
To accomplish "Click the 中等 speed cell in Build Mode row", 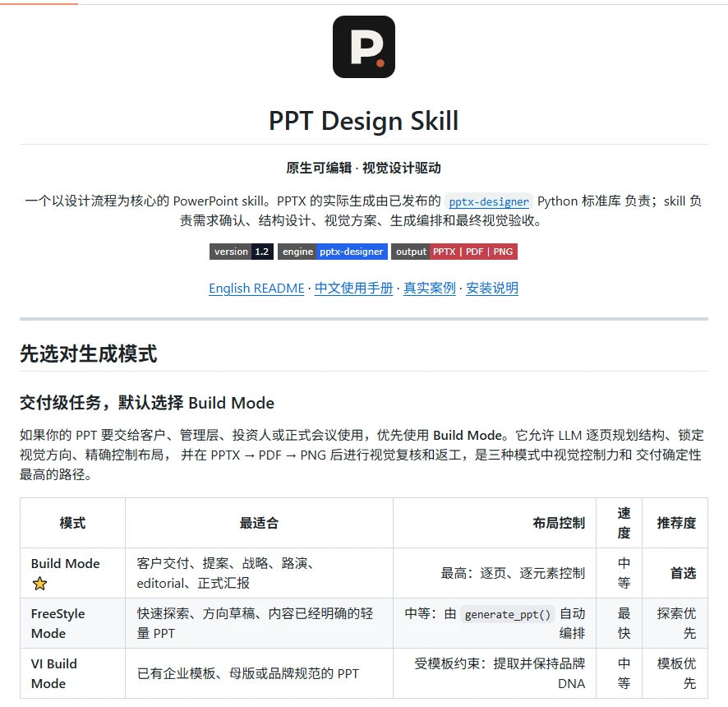I will click(x=619, y=573).
